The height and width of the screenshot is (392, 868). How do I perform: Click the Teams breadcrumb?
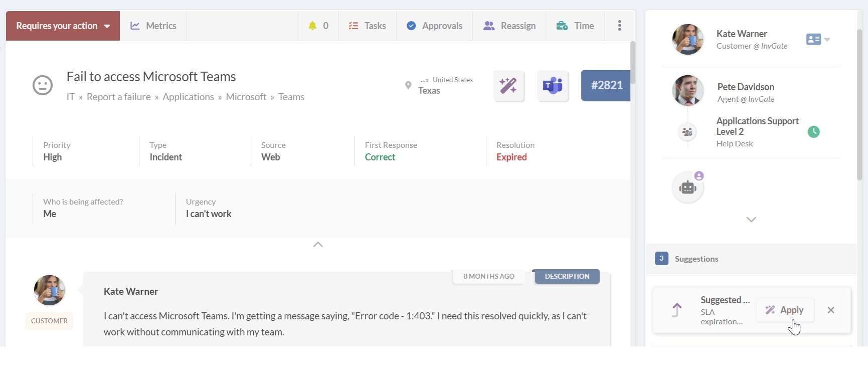click(x=291, y=97)
